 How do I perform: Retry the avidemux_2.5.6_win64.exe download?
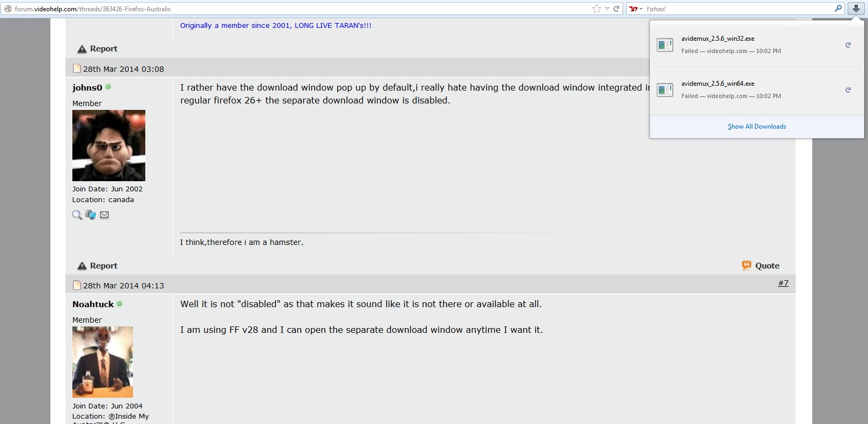848,90
